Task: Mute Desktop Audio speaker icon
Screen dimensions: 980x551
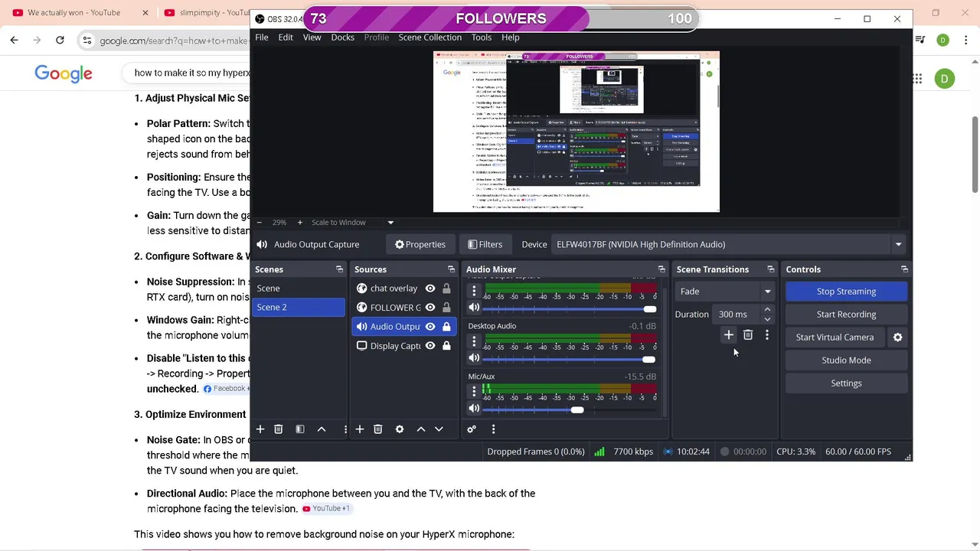Action: tap(474, 358)
